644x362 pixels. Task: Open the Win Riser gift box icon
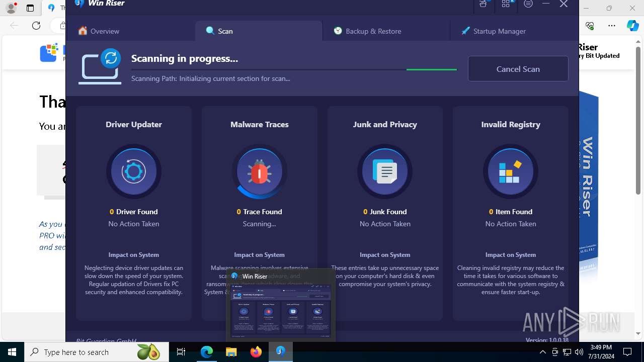[483, 4]
